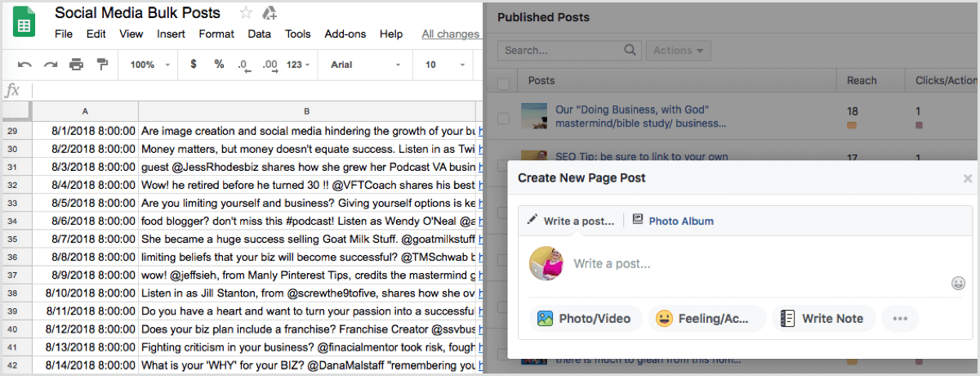Open the emoji picker in post composer

pos(959,283)
